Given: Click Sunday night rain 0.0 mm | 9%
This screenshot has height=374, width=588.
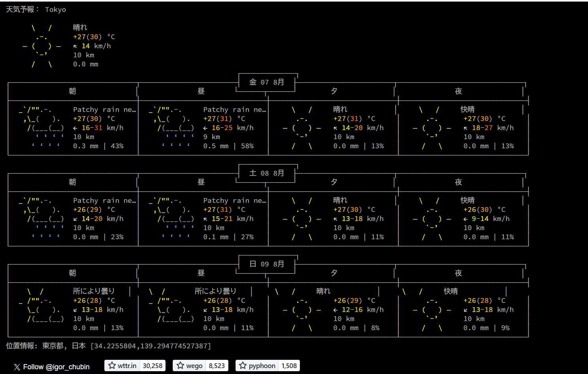Looking at the screenshot, I should [x=486, y=328].
